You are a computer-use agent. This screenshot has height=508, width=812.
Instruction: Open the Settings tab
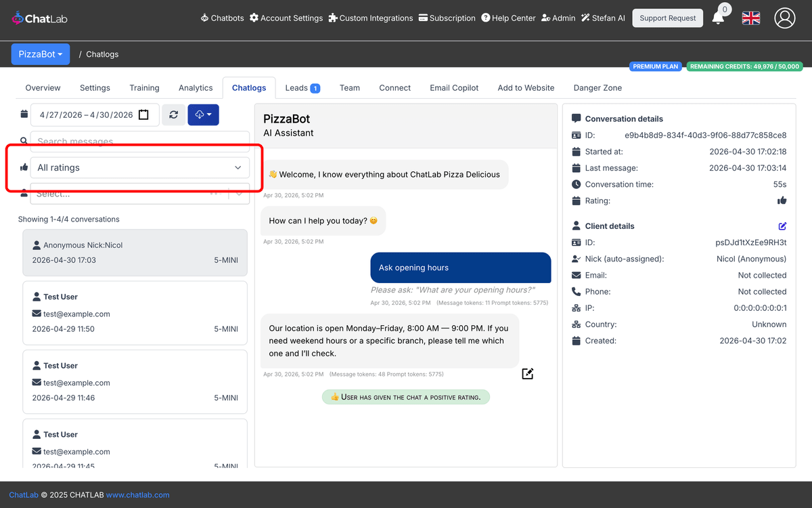95,88
